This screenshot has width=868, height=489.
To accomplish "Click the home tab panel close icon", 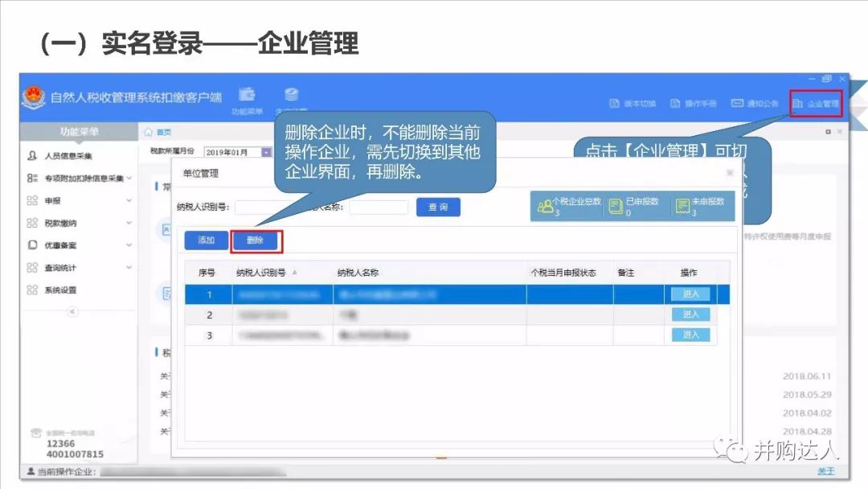I will pyautogui.click(x=840, y=132).
